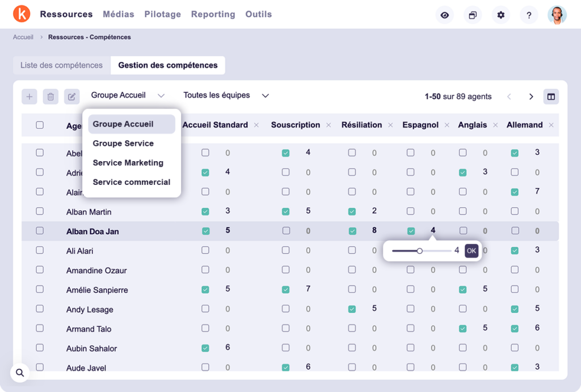
Task: Open the Pilotage menu
Action: click(x=163, y=14)
